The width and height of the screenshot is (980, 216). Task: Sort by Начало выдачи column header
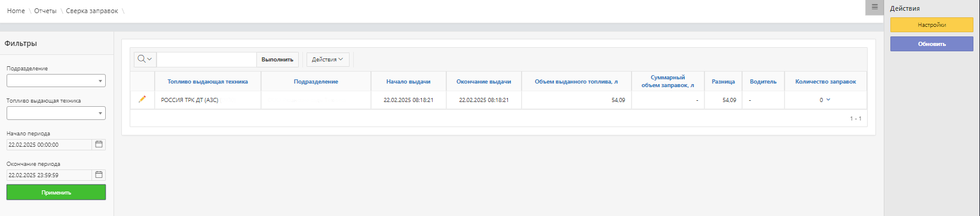tap(408, 82)
